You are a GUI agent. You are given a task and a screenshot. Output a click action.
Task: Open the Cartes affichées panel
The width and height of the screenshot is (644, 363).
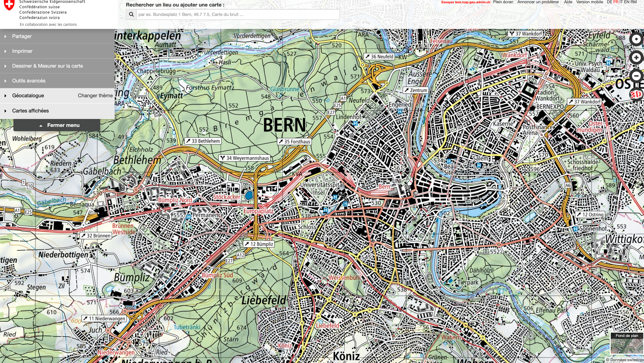click(x=31, y=111)
